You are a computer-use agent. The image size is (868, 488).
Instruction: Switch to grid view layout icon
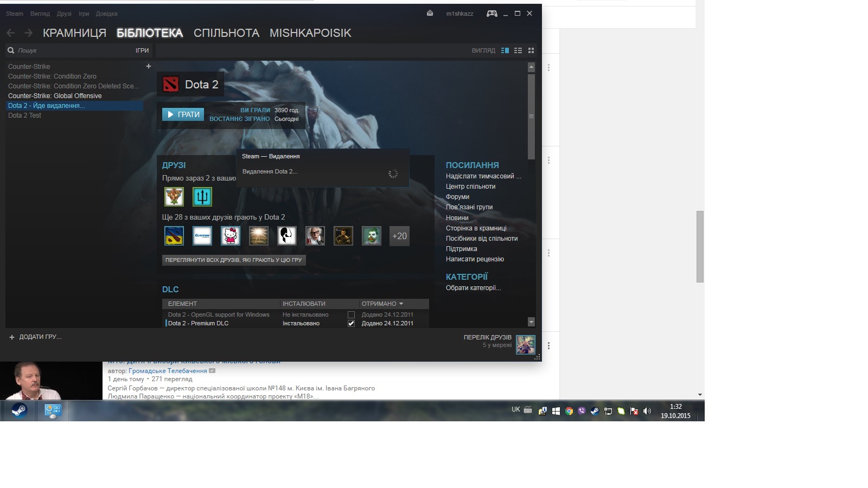tap(531, 50)
